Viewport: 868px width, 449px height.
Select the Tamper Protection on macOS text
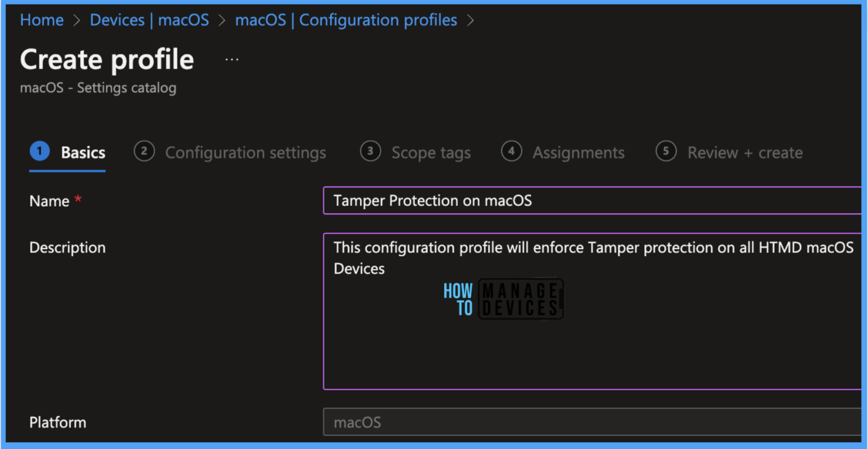[432, 200]
